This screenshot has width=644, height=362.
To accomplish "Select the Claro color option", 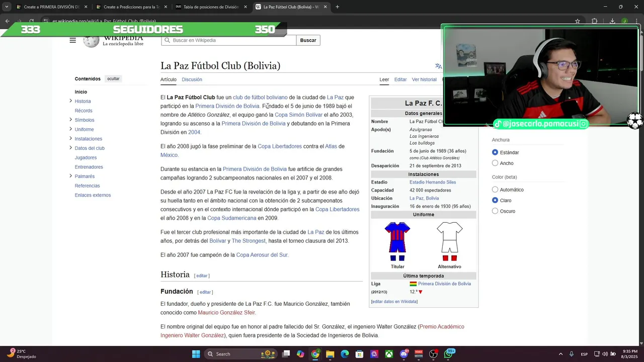I will pyautogui.click(x=495, y=200).
